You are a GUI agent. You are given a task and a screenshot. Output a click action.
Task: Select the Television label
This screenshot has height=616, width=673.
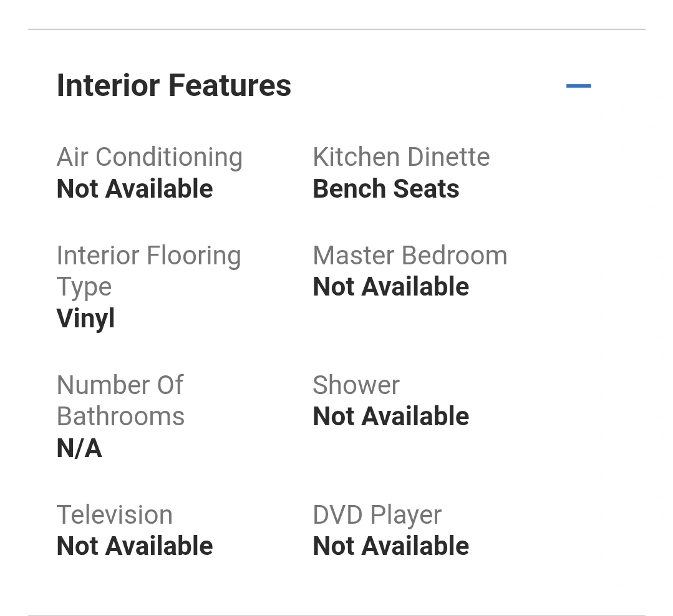115,514
